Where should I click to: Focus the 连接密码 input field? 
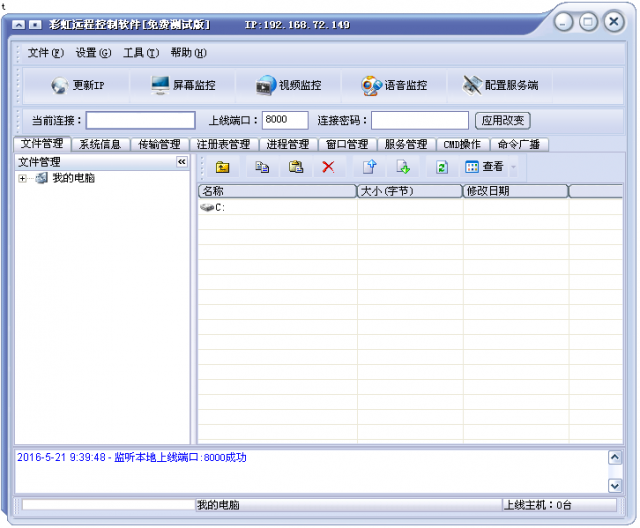tap(420, 121)
